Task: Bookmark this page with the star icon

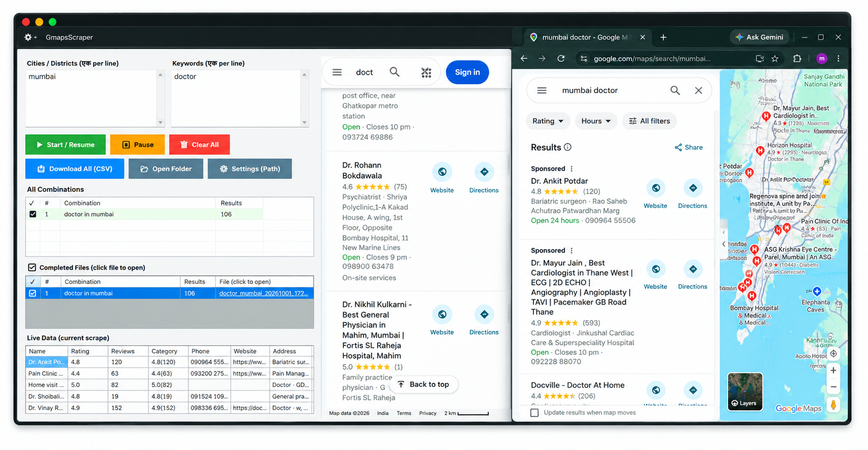Action: [775, 59]
